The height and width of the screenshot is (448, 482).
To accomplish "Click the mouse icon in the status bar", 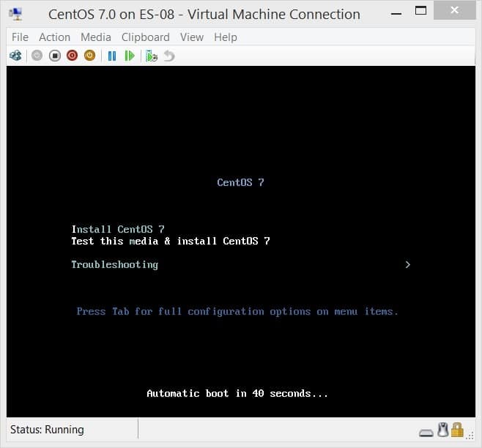I will pyautogui.click(x=442, y=430).
